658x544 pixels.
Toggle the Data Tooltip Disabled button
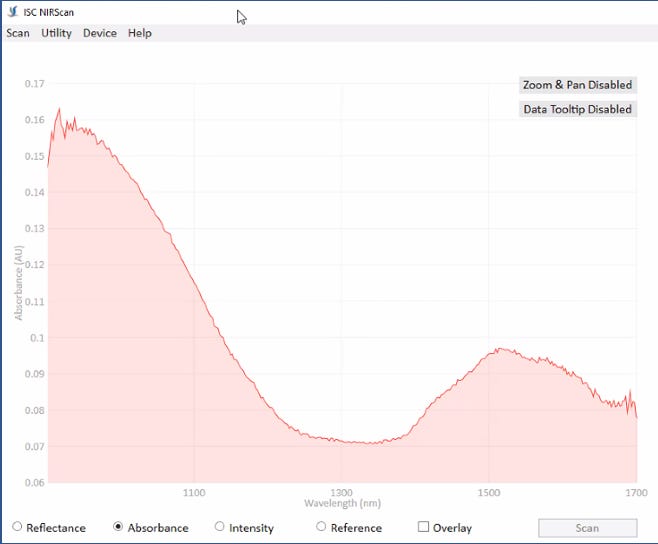point(577,109)
